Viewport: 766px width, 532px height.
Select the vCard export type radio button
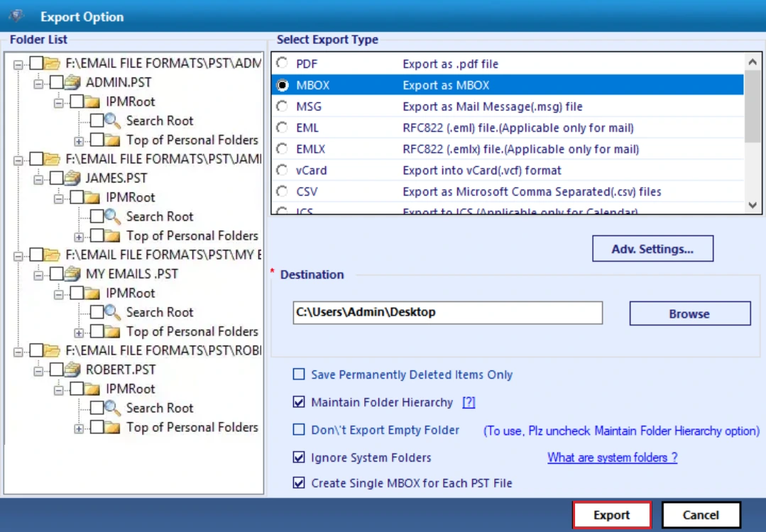pos(283,170)
